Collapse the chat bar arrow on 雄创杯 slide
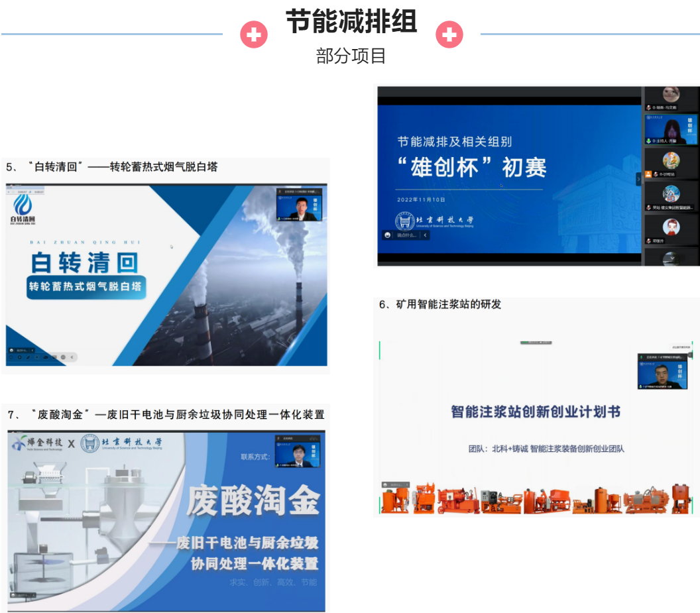The image size is (700, 613). click(x=425, y=235)
